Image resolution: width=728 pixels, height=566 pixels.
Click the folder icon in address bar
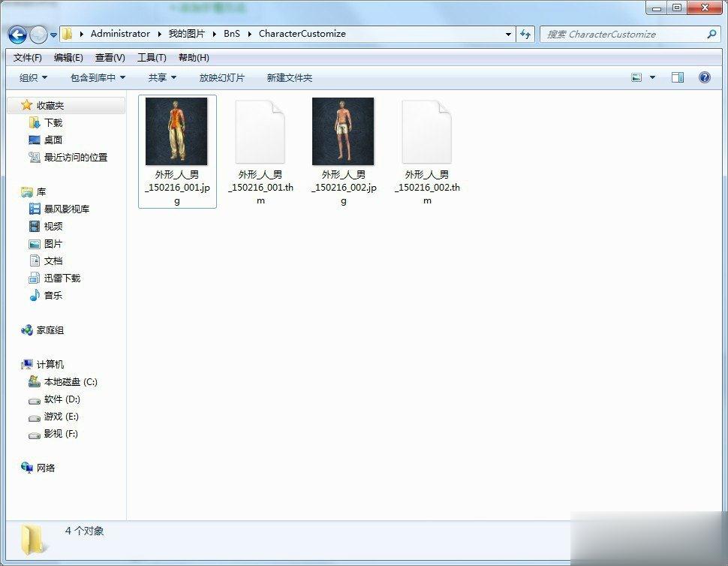pos(67,34)
